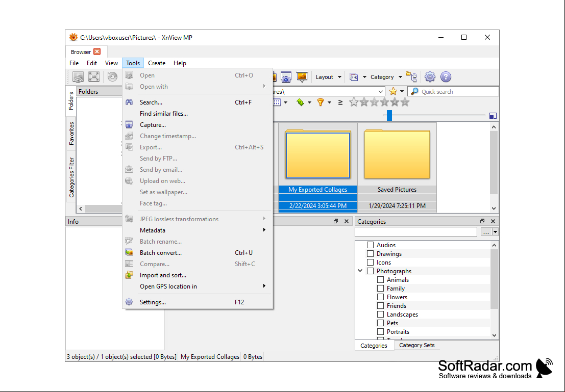The height and width of the screenshot is (392, 565).
Task: Choose Search... from the Tools menu
Action: (198, 102)
